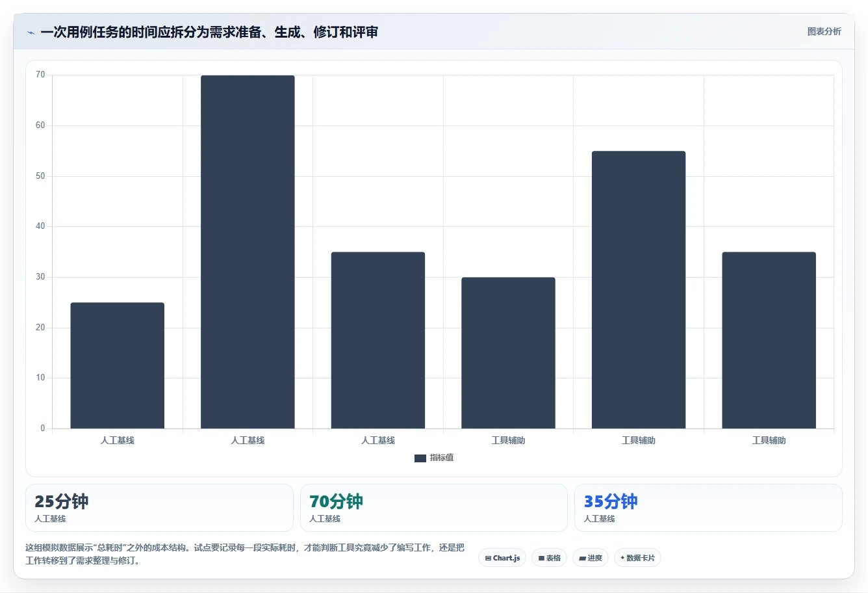Screen dimensions: 868x593
Task: Select the 工具辅助 bar with value 35
Action: tap(769, 340)
